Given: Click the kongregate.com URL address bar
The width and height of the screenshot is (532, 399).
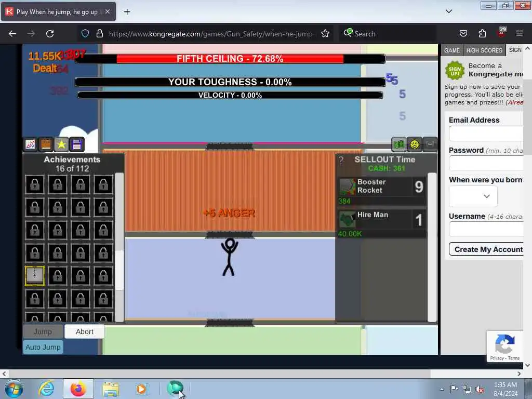Looking at the screenshot, I should pos(210,34).
